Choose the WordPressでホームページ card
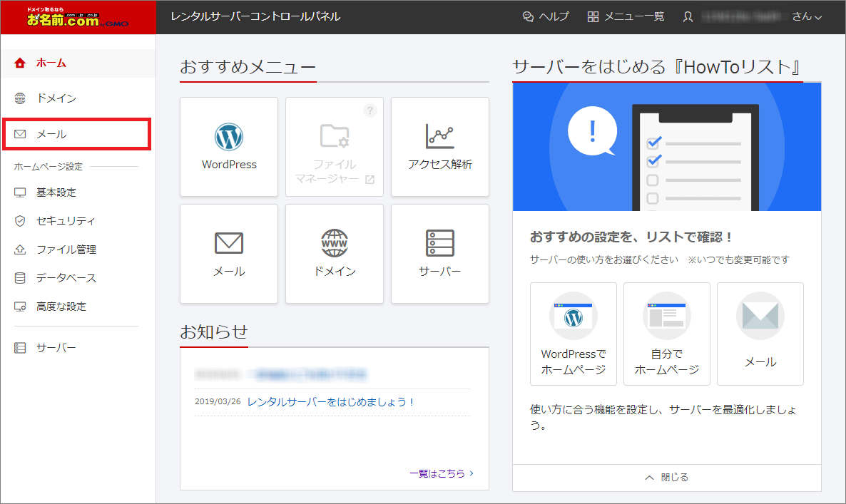Screen dimensions: 846x504 coord(574,334)
